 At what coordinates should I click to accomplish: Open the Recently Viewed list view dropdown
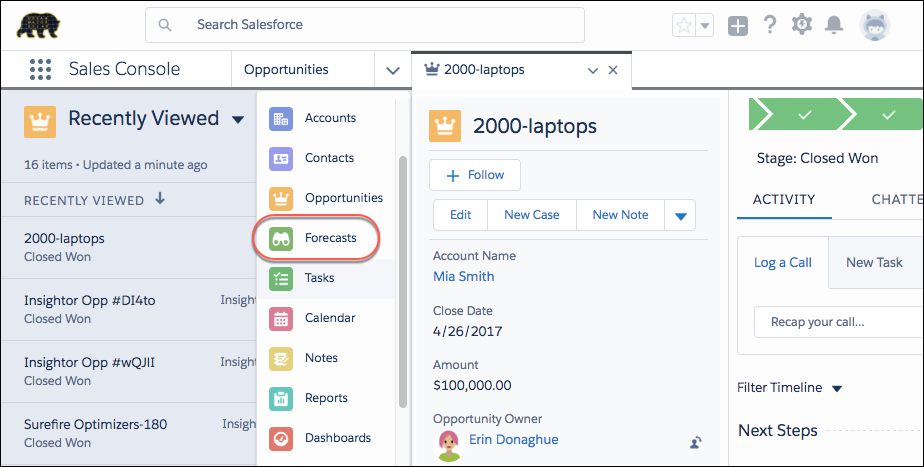(238, 120)
